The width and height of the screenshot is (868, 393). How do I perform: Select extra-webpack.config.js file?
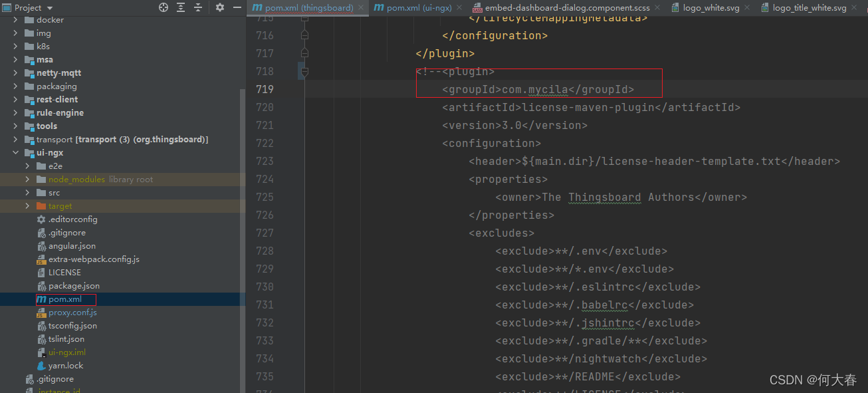coord(94,259)
